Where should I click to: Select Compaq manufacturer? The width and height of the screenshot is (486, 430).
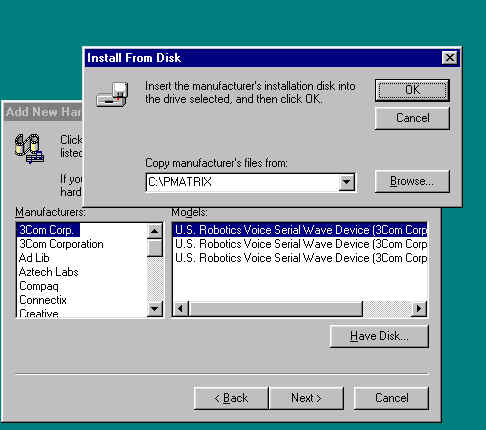tap(39, 286)
